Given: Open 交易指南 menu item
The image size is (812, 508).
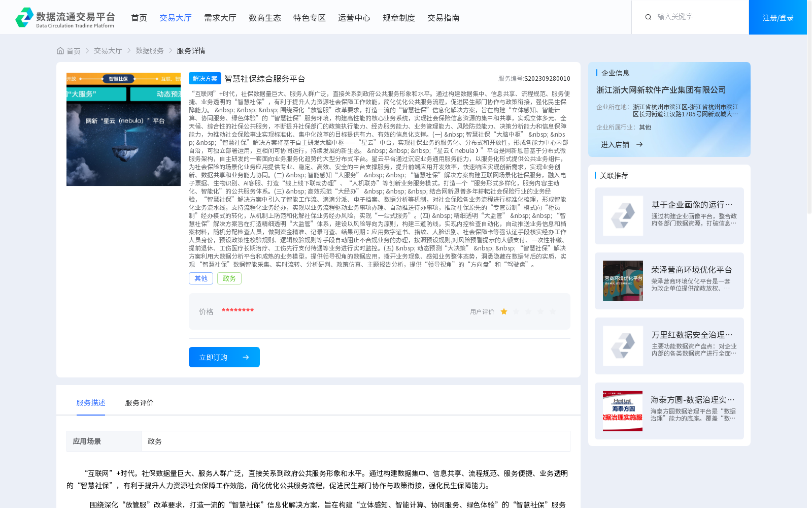Looking at the screenshot, I should 444,18.
